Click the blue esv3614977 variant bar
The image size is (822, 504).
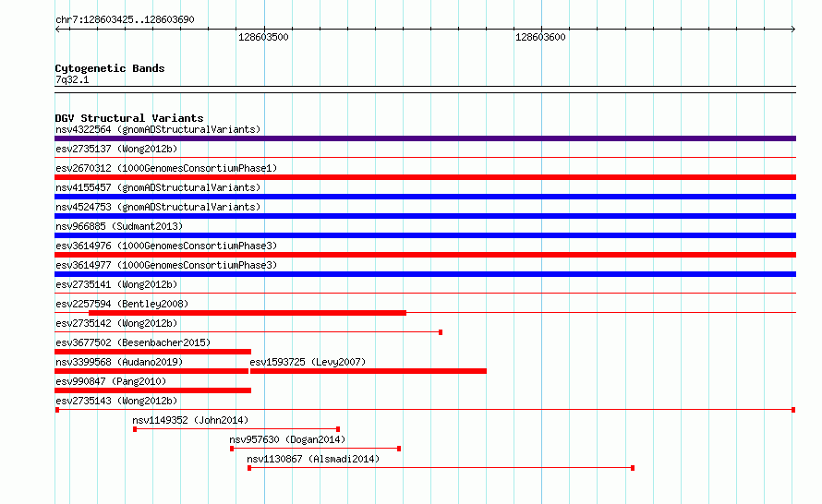(x=425, y=274)
